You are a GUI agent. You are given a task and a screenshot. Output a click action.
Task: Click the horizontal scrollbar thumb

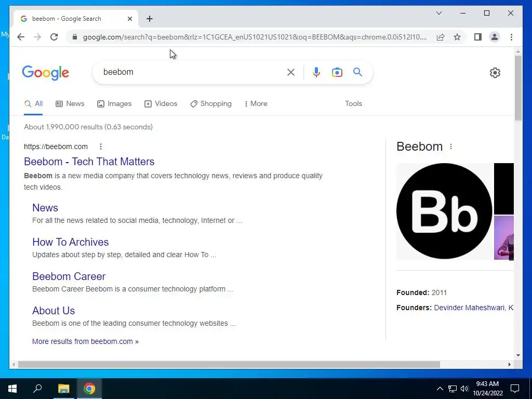(x=229, y=364)
